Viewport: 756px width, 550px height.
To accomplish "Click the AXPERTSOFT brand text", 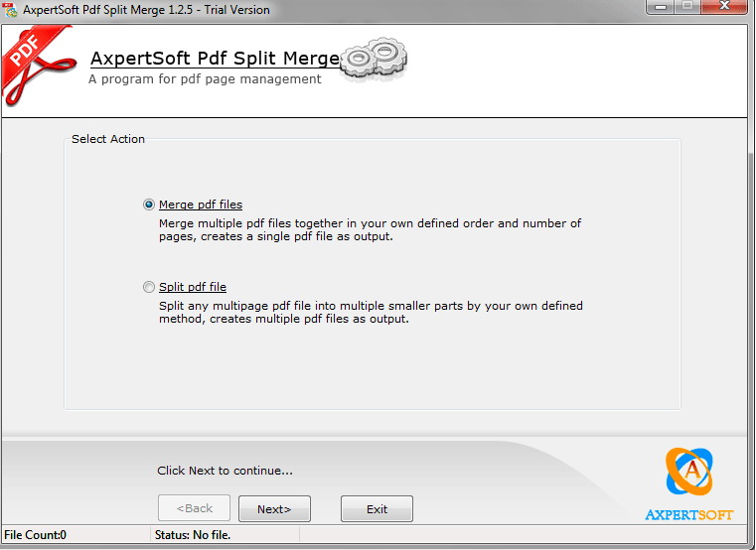I will (x=689, y=515).
